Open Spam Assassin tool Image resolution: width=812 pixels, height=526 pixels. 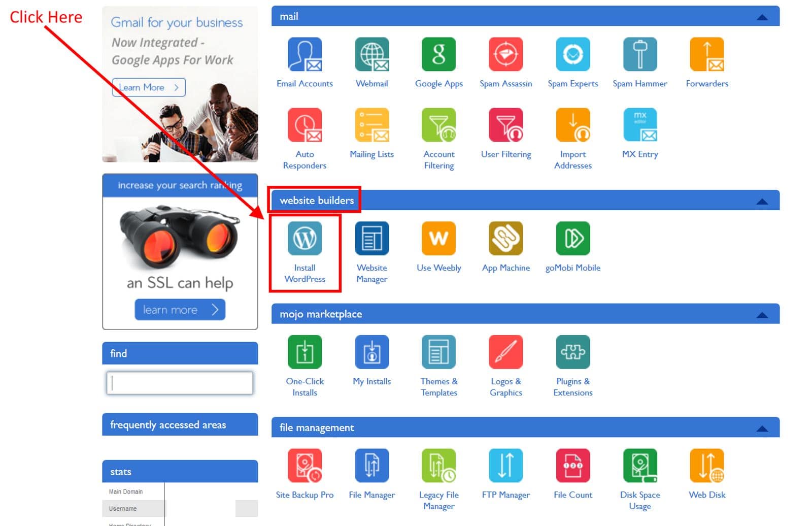coord(505,55)
